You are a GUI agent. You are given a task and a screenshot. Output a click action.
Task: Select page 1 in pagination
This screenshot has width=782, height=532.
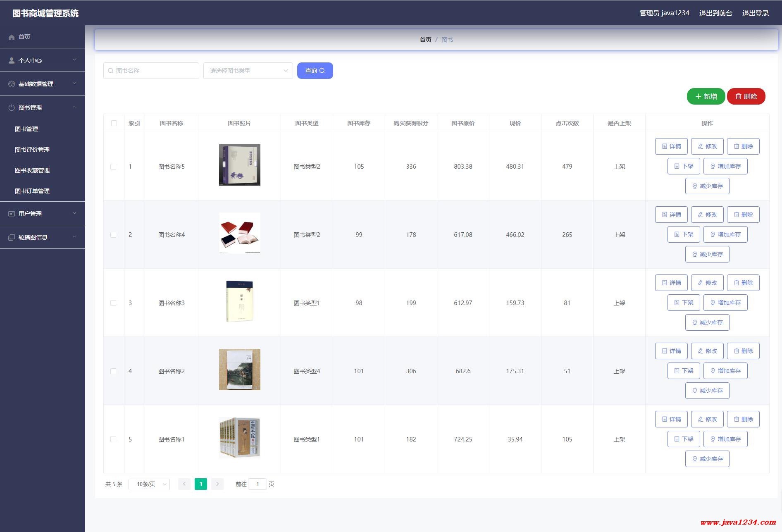[x=201, y=484]
